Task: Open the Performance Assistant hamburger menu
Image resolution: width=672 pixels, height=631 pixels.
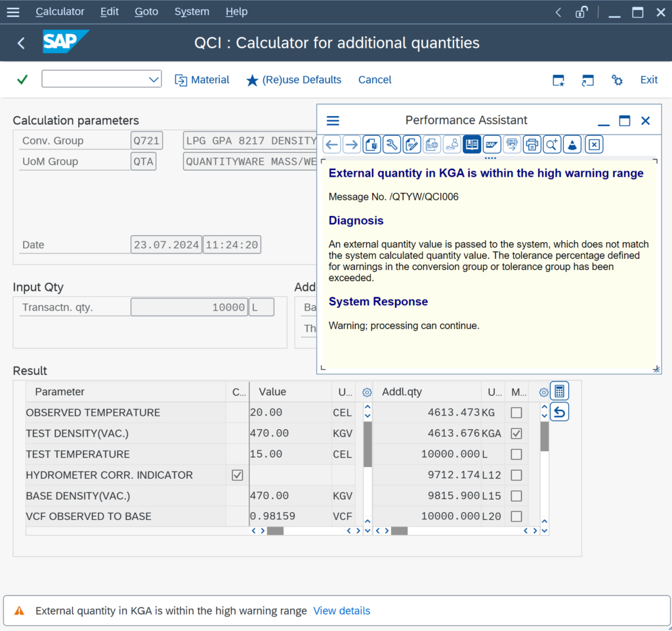Action: click(x=333, y=120)
